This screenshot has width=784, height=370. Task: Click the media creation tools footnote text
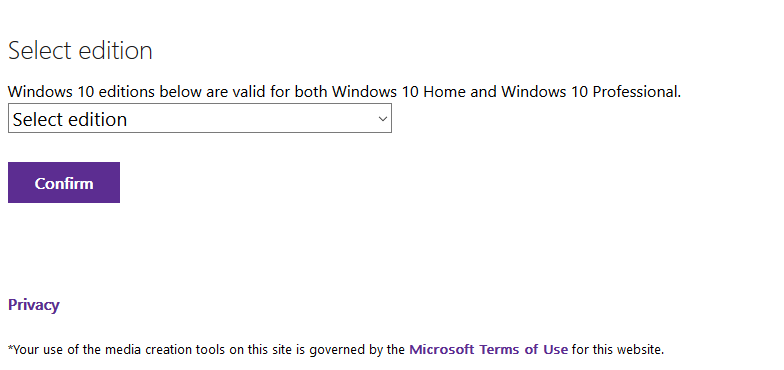pyautogui.click(x=336, y=349)
